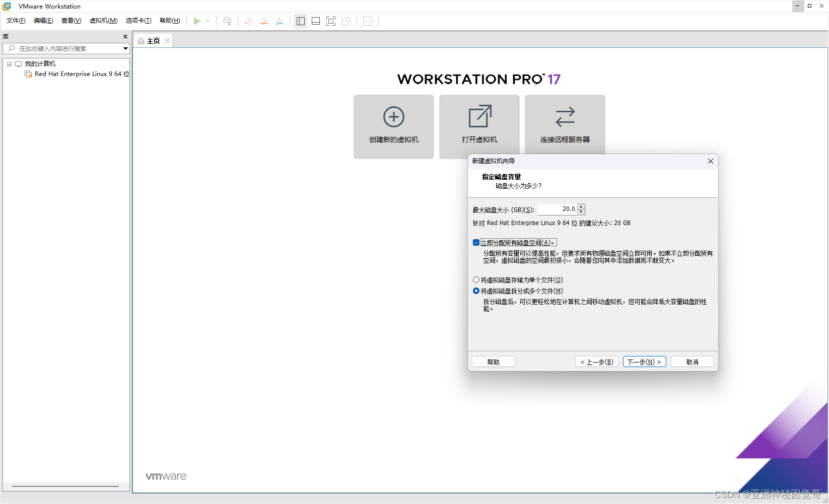The height and width of the screenshot is (504, 829).
Task: Maximize the VMware Workstation window
Action: (x=810, y=6)
